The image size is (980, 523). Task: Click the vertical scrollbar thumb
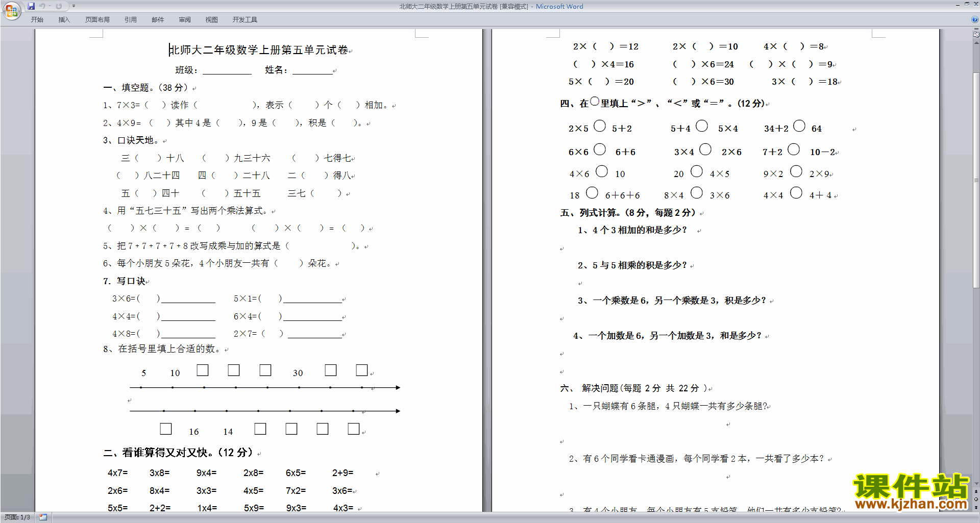(x=976, y=180)
